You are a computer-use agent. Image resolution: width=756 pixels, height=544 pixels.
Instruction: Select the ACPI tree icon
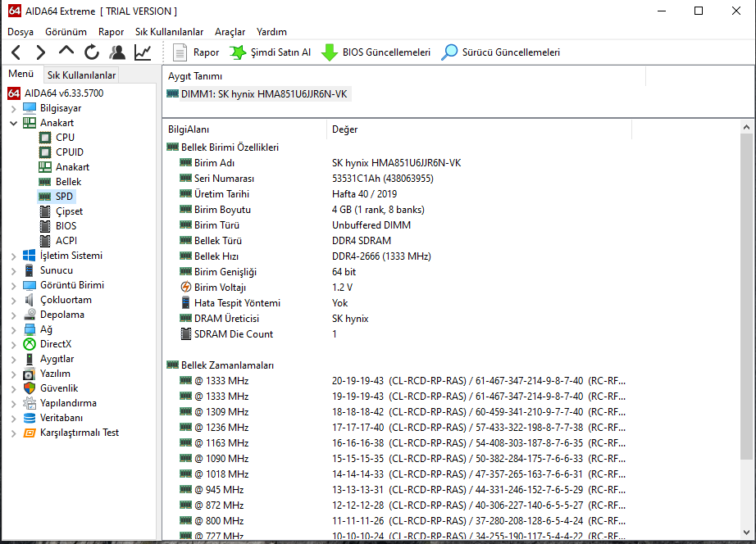pyautogui.click(x=45, y=241)
